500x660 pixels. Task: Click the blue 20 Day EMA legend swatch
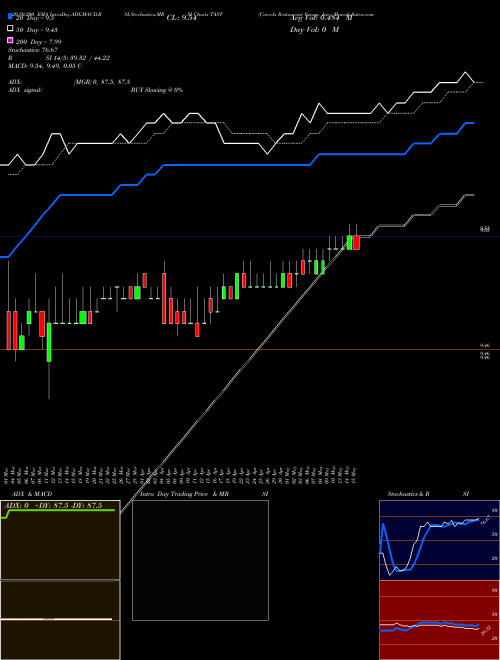point(11,16)
